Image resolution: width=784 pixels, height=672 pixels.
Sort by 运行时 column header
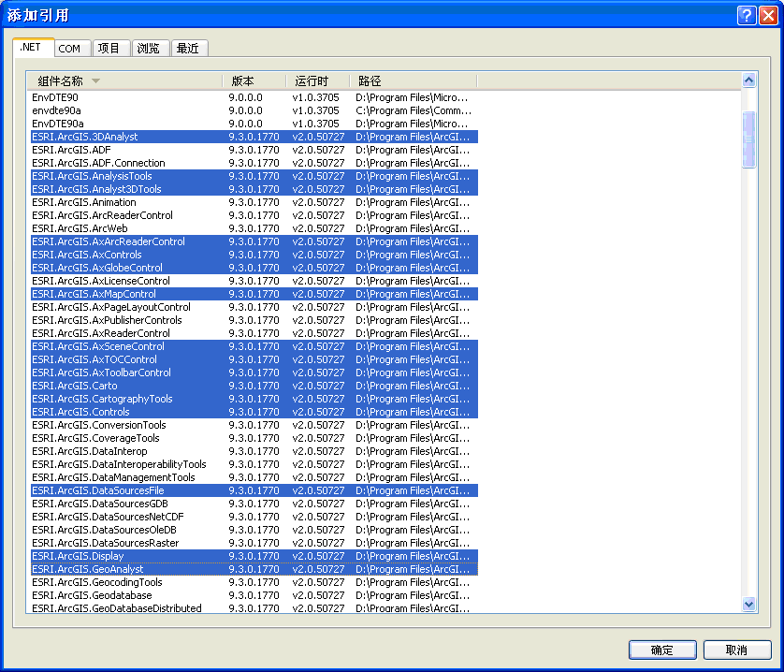pyautogui.click(x=318, y=81)
